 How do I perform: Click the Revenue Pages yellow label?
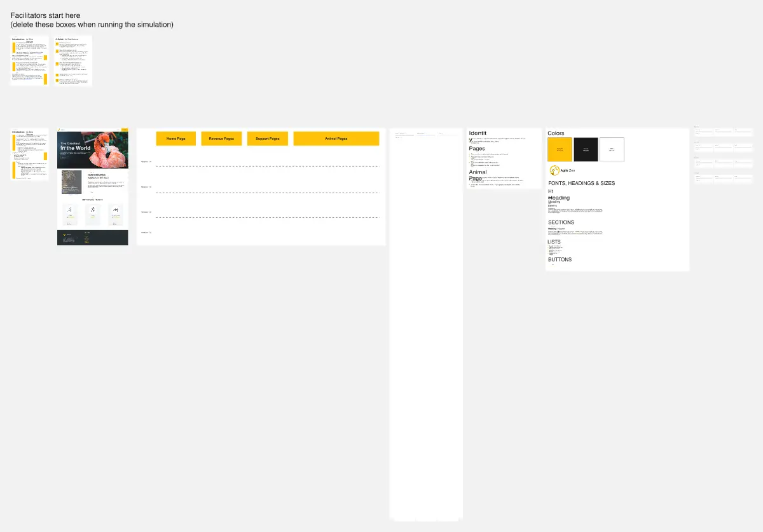(221, 139)
